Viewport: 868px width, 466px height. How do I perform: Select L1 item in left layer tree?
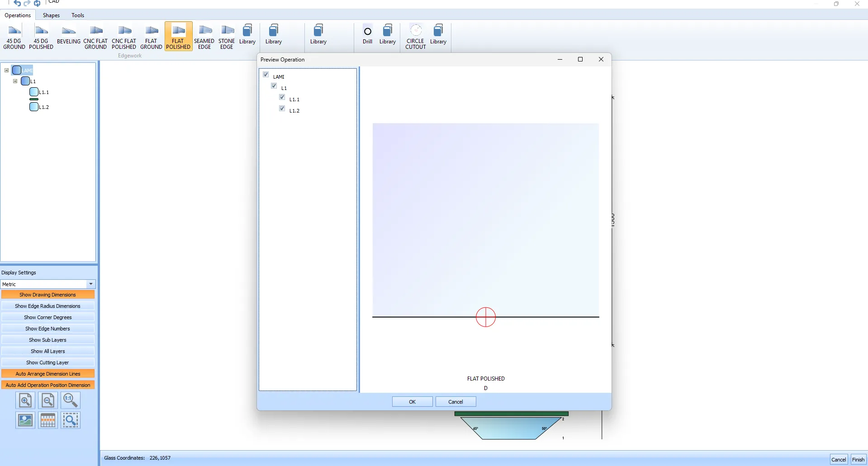[x=28, y=81]
